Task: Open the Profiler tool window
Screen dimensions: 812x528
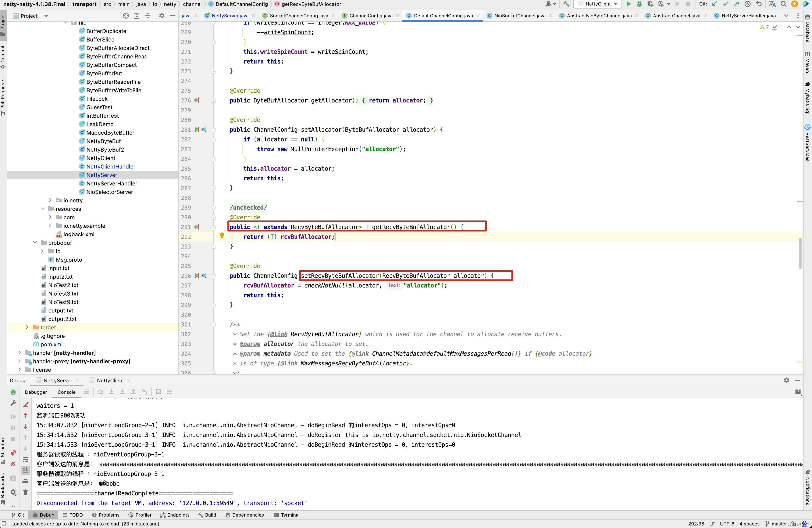Action: [140, 515]
